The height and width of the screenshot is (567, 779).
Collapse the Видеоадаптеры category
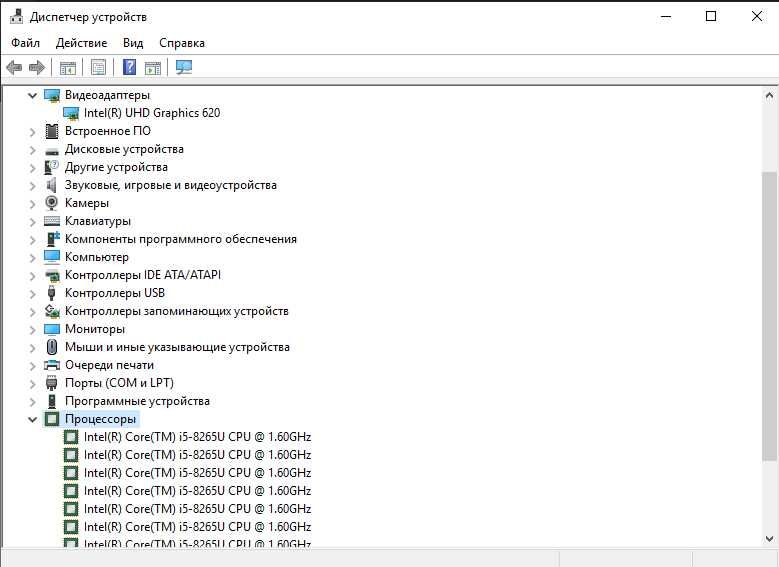click(x=32, y=95)
